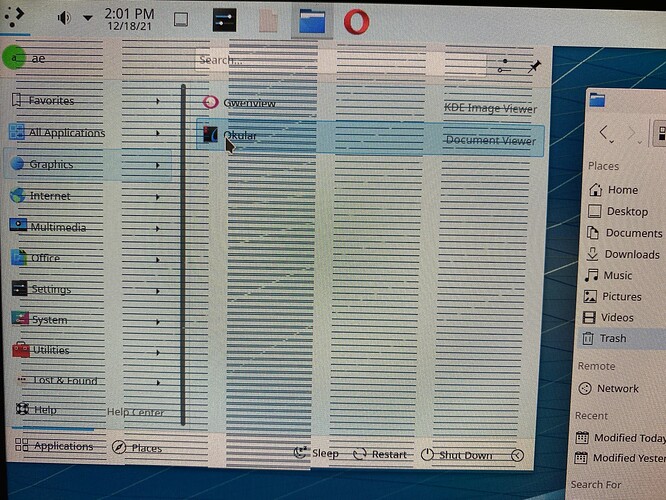Click the Restart button
This screenshot has height=500, width=666.
380,454
